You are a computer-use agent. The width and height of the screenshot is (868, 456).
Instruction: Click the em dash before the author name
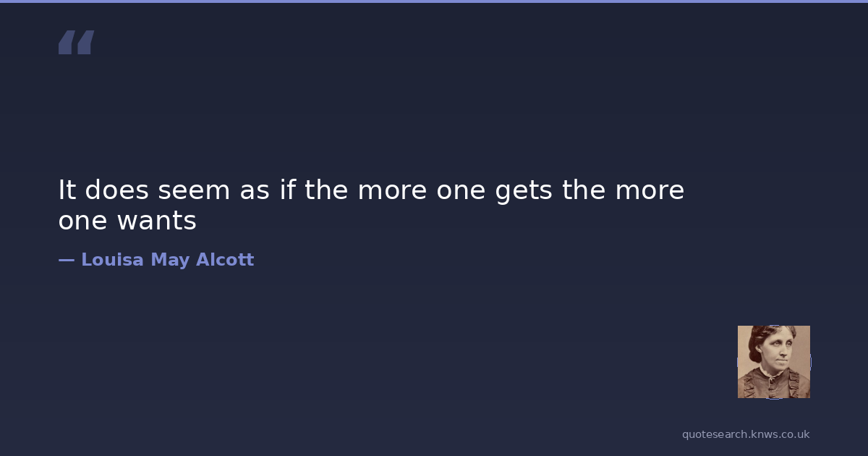66,260
